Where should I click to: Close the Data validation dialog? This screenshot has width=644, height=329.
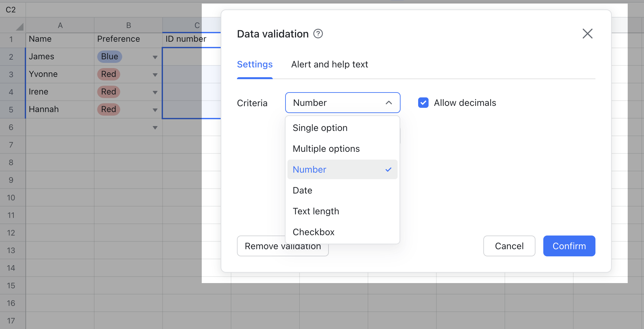pos(587,34)
